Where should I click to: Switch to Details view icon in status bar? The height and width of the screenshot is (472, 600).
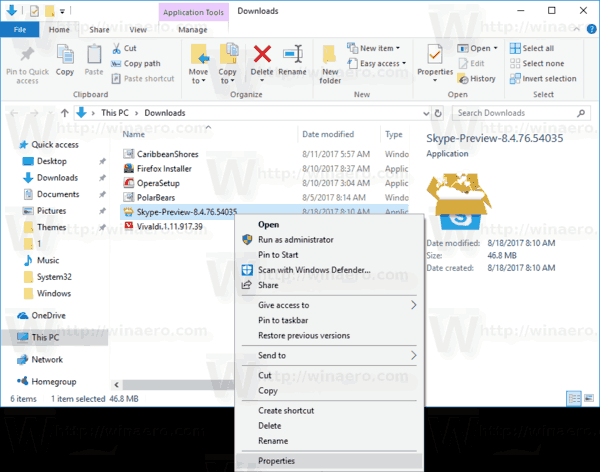pyautogui.click(x=574, y=399)
